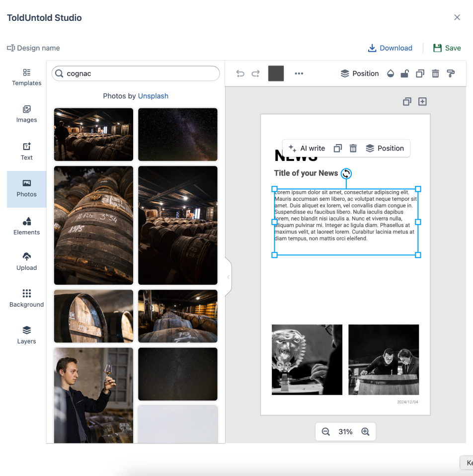473x476 pixels.
Task: Click the dark gray color swatch
Action: 276,74
